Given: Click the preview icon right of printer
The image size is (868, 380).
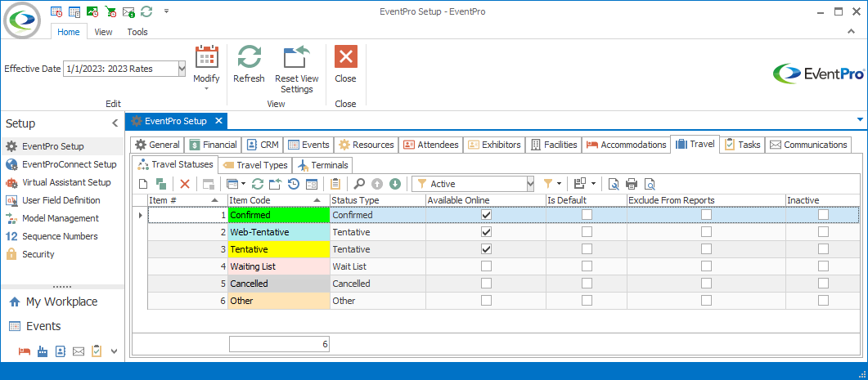Looking at the screenshot, I should point(650,184).
